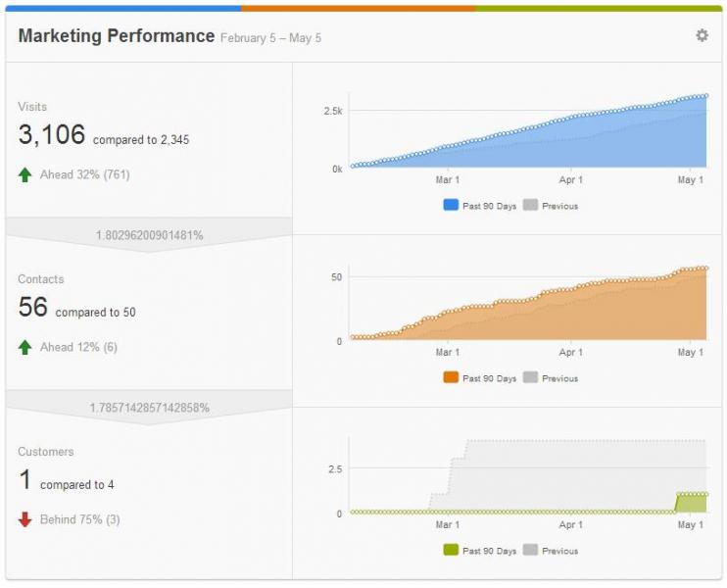The width and height of the screenshot is (727, 588).
Task: Toggle orange Past 90 Days legend in Contacts chart
Action: [x=480, y=378]
